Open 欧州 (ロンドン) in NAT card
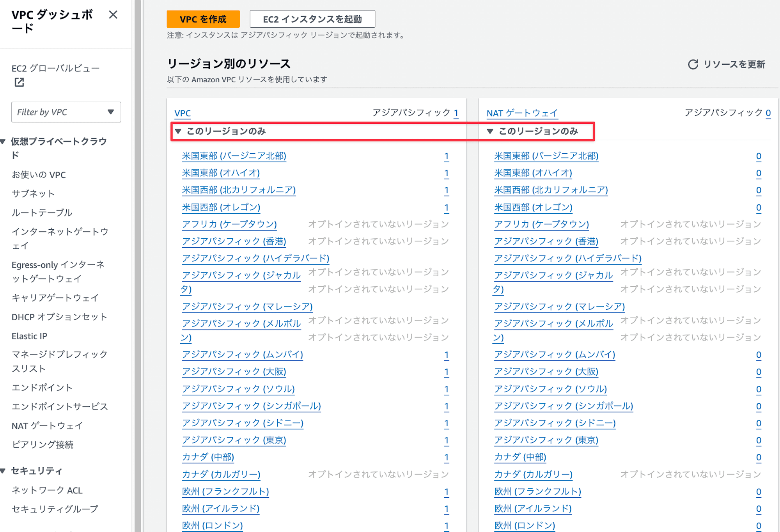This screenshot has height=532, width=780. [x=525, y=525]
